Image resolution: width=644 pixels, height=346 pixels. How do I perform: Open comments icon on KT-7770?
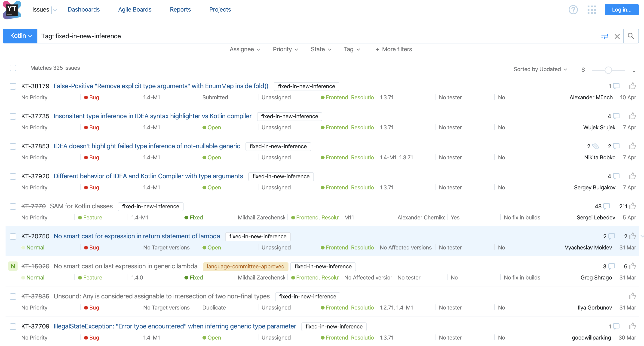(x=607, y=206)
